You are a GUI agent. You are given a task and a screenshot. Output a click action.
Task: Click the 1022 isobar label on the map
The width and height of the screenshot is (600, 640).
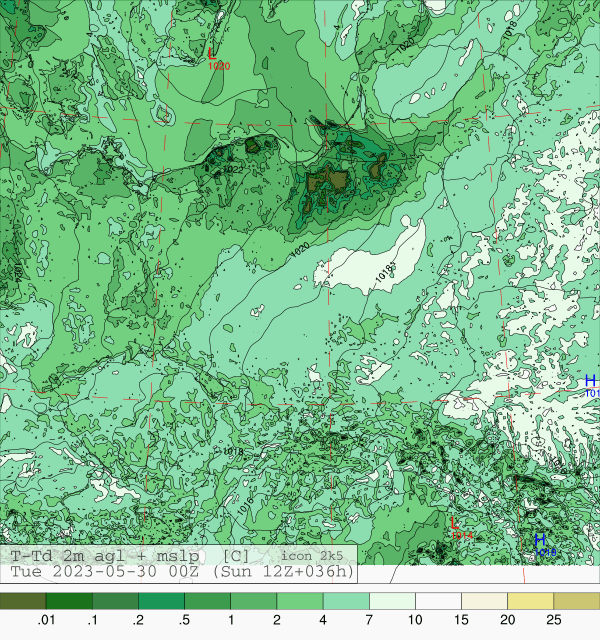click(x=233, y=169)
